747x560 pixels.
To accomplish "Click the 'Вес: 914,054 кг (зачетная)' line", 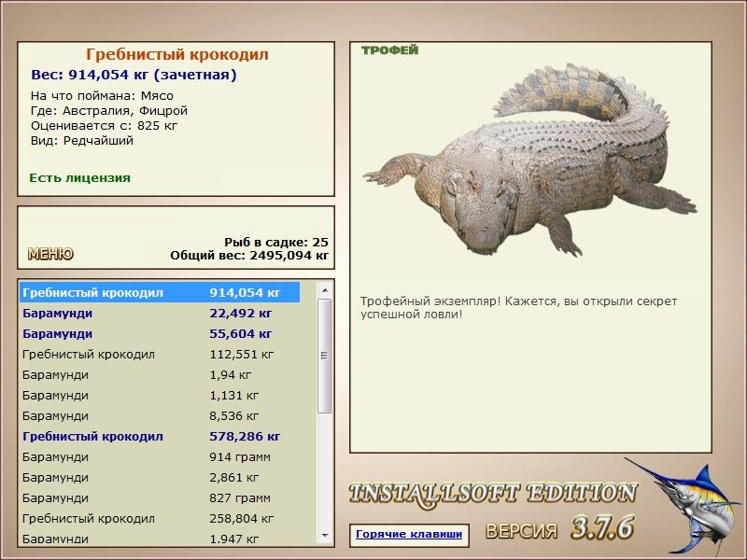I will pos(134,75).
